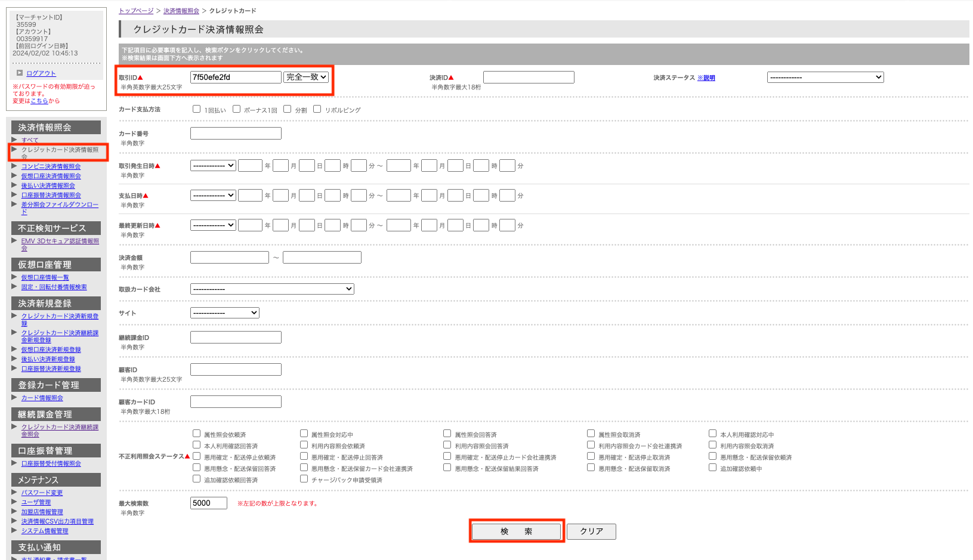Open 仮想口座決済情報照会 in sidebar

[x=51, y=176]
